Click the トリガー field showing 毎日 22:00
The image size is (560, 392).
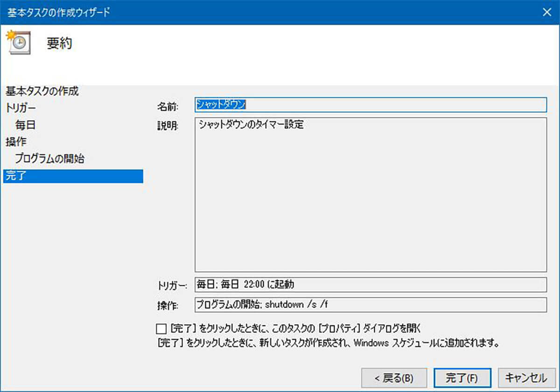coord(370,284)
